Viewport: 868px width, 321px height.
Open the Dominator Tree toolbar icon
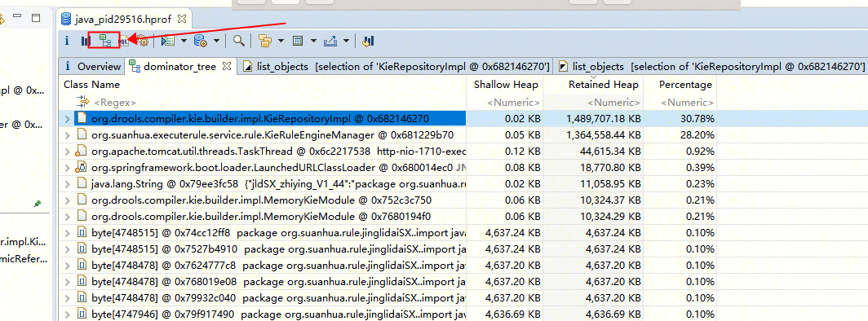coord(105,41)
